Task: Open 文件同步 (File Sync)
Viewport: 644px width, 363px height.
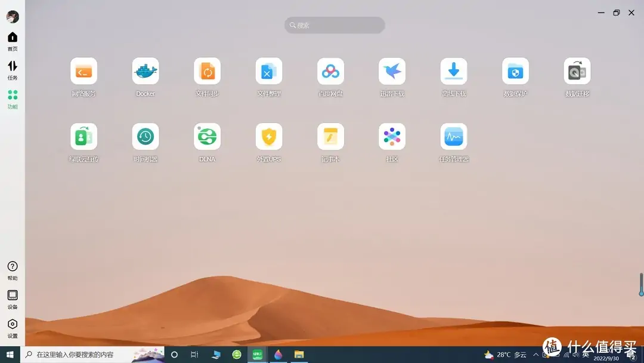Action: 207,72
